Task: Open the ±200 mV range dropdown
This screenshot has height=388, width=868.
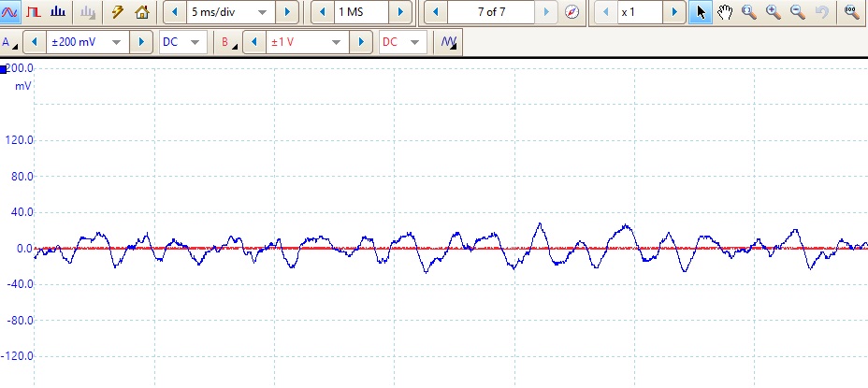Action: coord(88,42)
